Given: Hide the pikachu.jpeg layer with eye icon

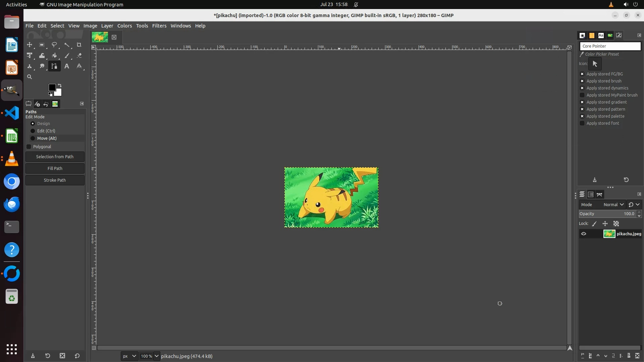Looking at the screenshot, I should [584, 234].
